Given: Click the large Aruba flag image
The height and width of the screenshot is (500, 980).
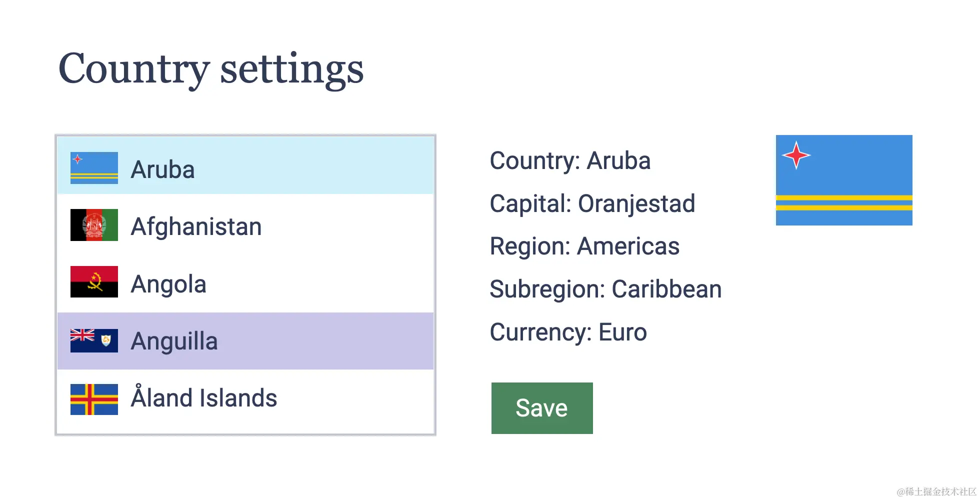Looking at the screenshot, I should 844,180.
